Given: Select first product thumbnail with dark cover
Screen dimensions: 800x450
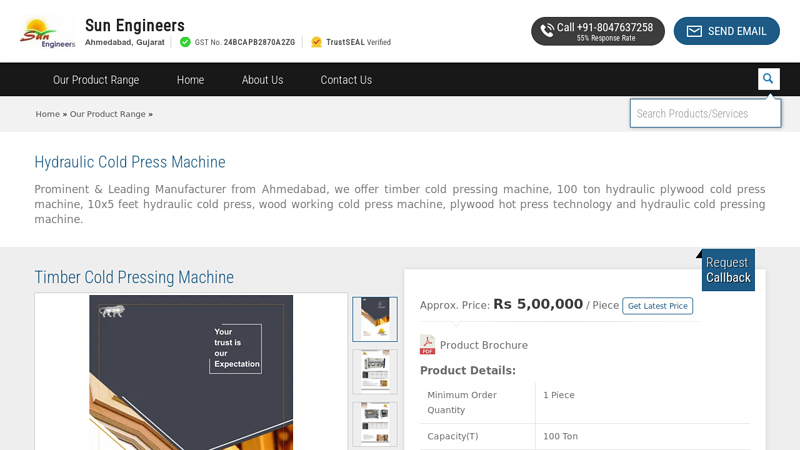Looking at the screenshot, I should [x=375, y=319].
